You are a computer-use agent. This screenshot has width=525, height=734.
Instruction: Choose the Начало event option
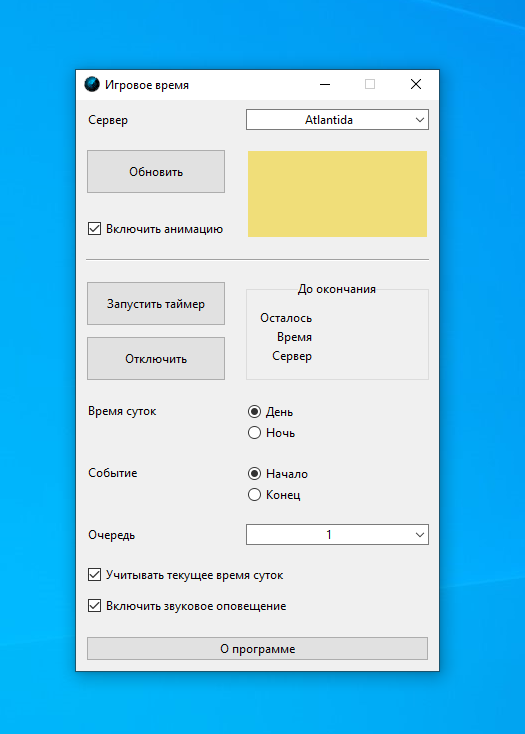pyautogui.click(x=255, y=474)
